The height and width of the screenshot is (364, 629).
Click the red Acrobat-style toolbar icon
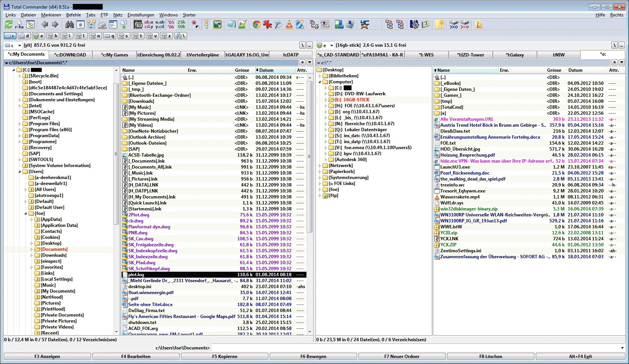(267, 25)
